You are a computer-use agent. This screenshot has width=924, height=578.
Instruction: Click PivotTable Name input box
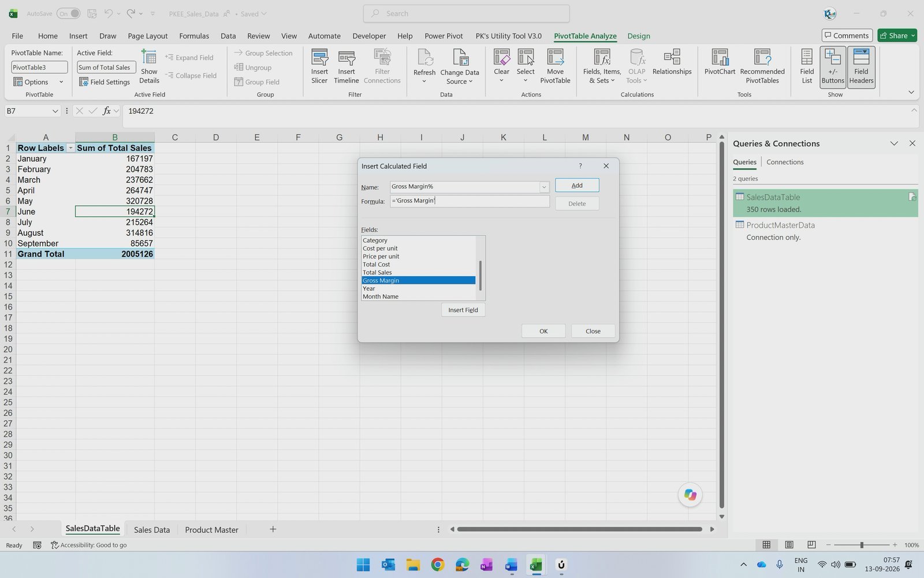[39, 68]
